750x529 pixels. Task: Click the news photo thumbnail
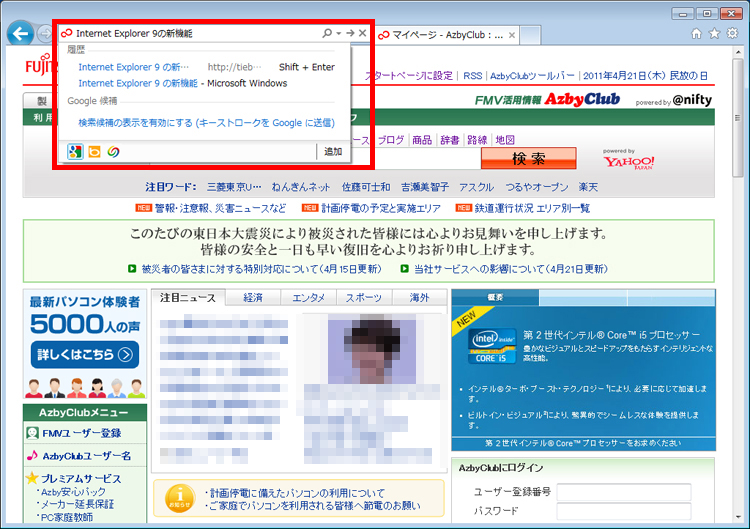[372, 349]
